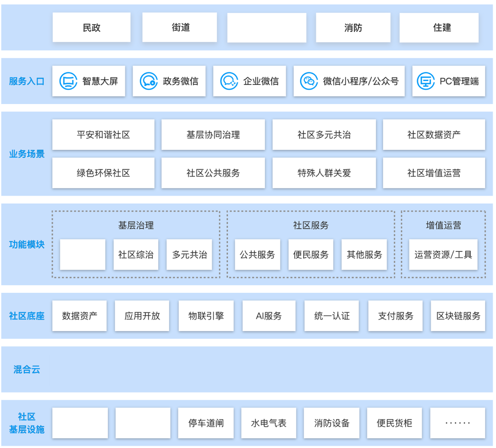Click the 政务微信 chat icon
The height and width of the screenshot is (448, 496).
click(149, 81)
